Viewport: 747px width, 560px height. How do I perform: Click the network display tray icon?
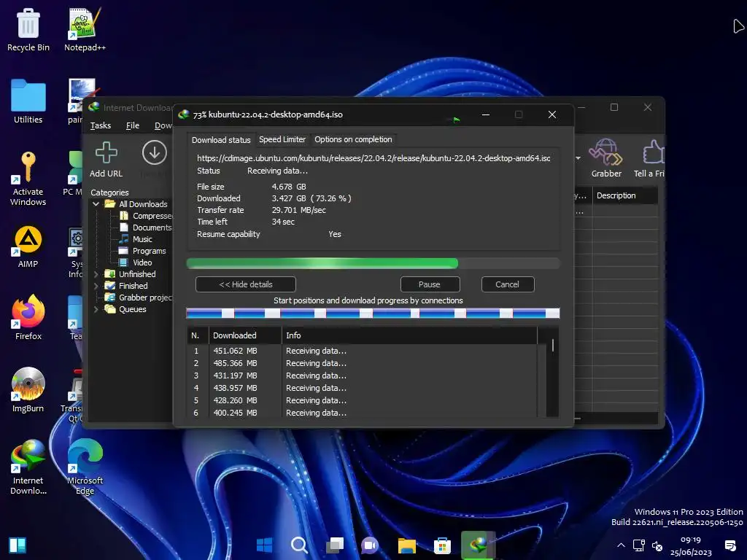(x=639, y=545)
